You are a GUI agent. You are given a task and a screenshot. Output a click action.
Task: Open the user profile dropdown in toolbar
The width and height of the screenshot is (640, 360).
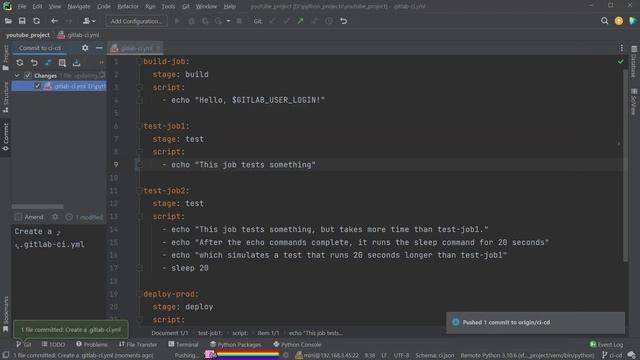[x=89, y=21]
